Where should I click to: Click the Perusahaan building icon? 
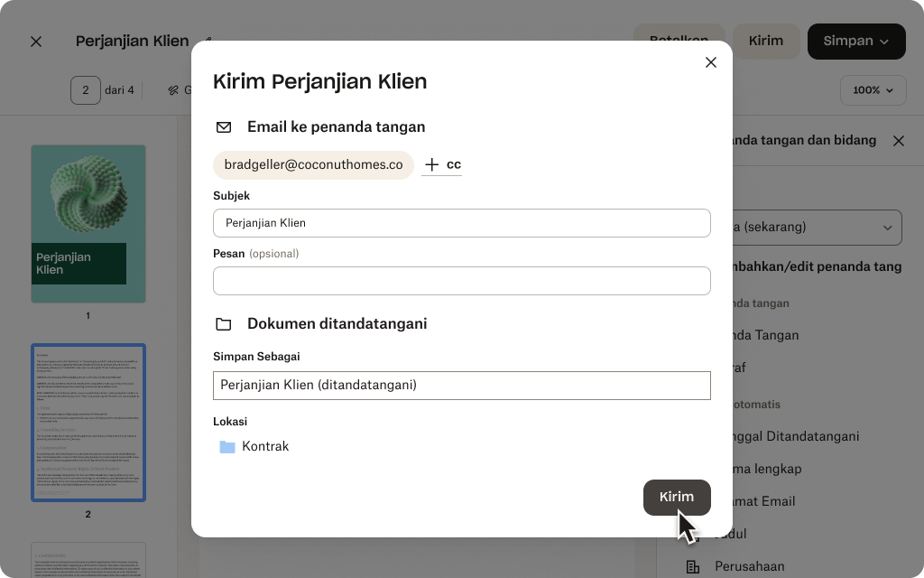coord(693,567)
